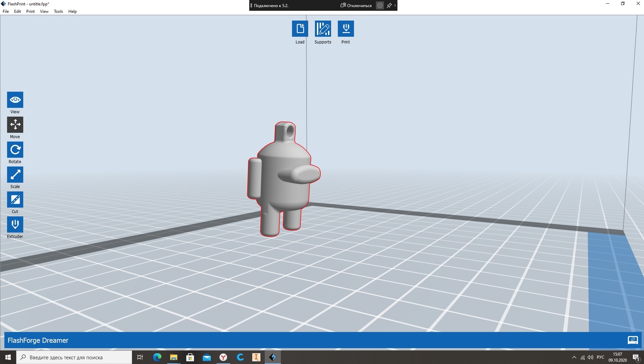Open the Windows notification center
Image resolution: width=644 pixels, height=364 pixels.
[x=636, y=357]
